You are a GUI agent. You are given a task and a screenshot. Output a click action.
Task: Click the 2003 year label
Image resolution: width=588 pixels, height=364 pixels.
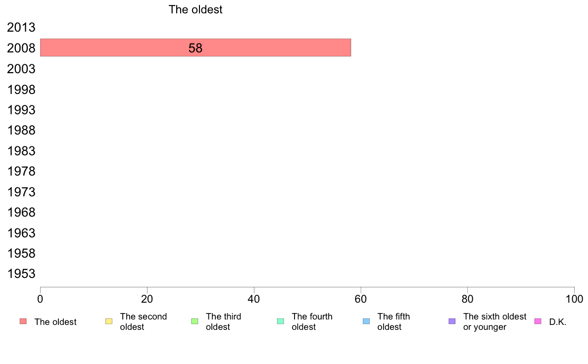click(x=21, y=69)
